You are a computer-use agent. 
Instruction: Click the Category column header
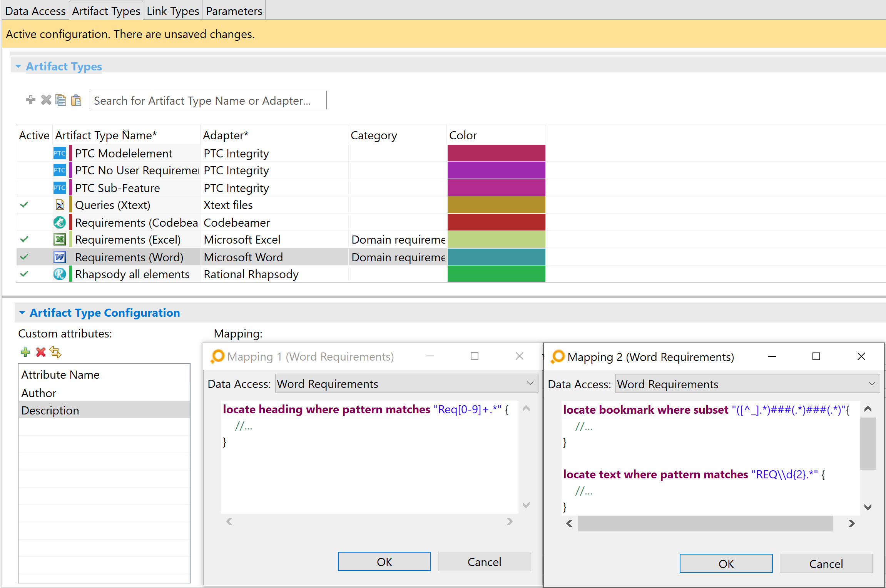pyautogui.click(x=398, y=135)
